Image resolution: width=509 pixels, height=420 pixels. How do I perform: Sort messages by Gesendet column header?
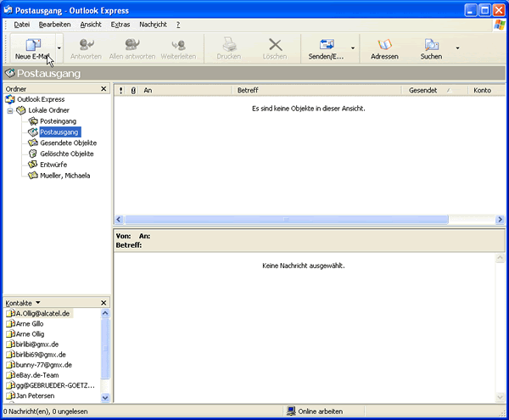click(424, 90)
